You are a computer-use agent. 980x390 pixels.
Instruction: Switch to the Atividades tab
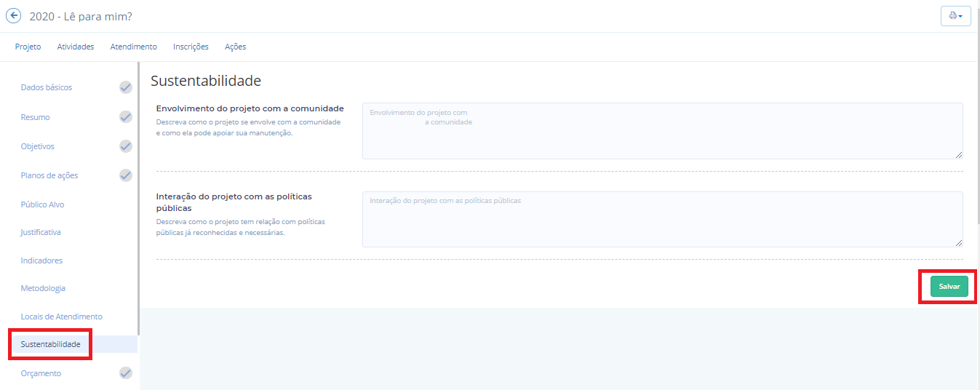[76, 47]
